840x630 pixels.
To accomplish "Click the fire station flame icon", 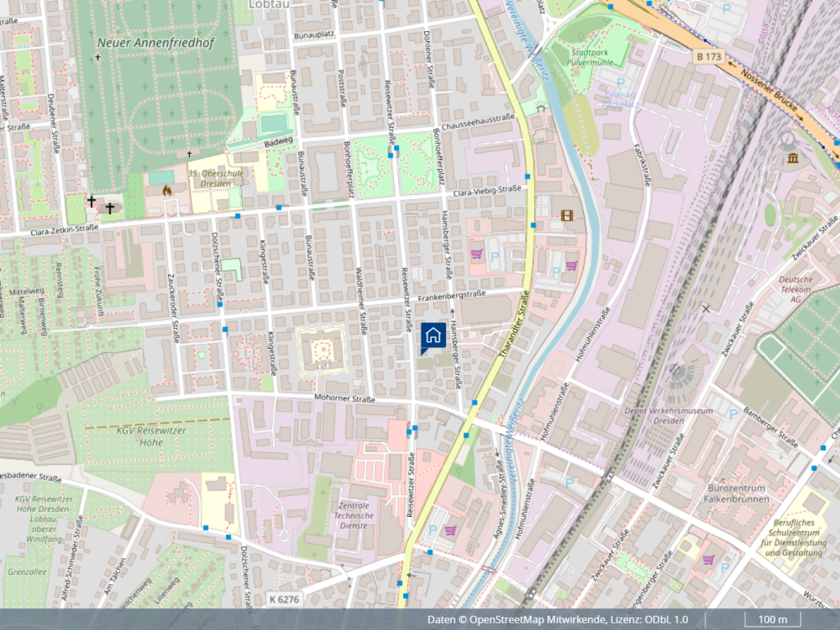I will click(x=167, y=190).
